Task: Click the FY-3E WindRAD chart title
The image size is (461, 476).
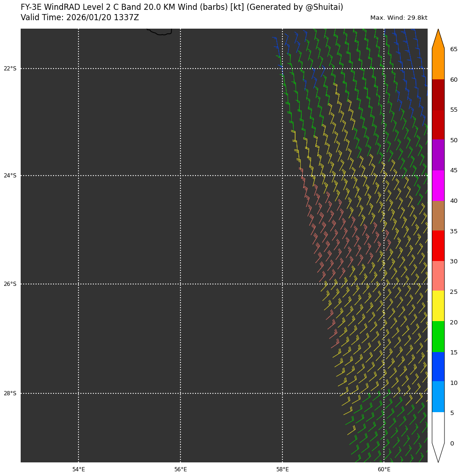Action: click(182, 8)
